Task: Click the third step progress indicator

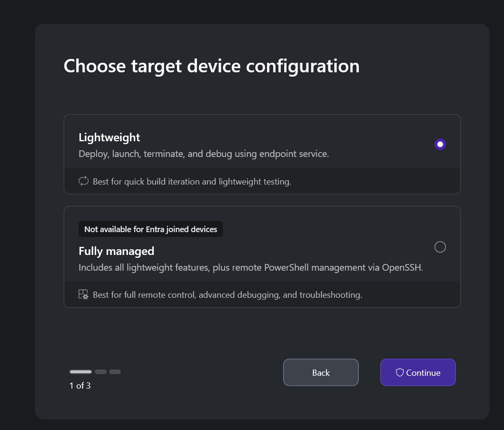Action: [115, 372]
